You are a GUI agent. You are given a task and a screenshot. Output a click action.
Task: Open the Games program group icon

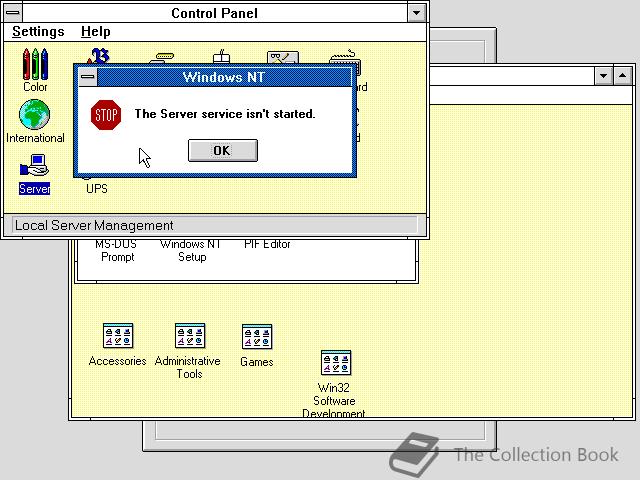click(257, 337)
